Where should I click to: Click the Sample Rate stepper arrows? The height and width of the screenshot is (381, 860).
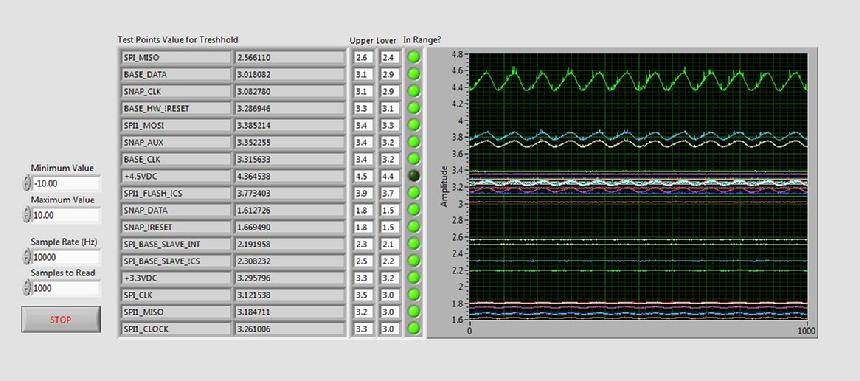pyautogui.click(x=27, y=257)
